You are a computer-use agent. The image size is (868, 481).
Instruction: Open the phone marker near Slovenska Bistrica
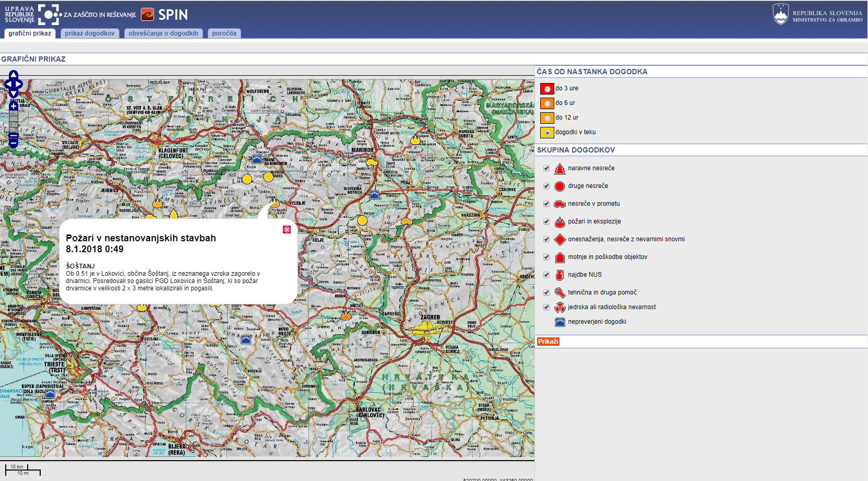click(374, 195)
